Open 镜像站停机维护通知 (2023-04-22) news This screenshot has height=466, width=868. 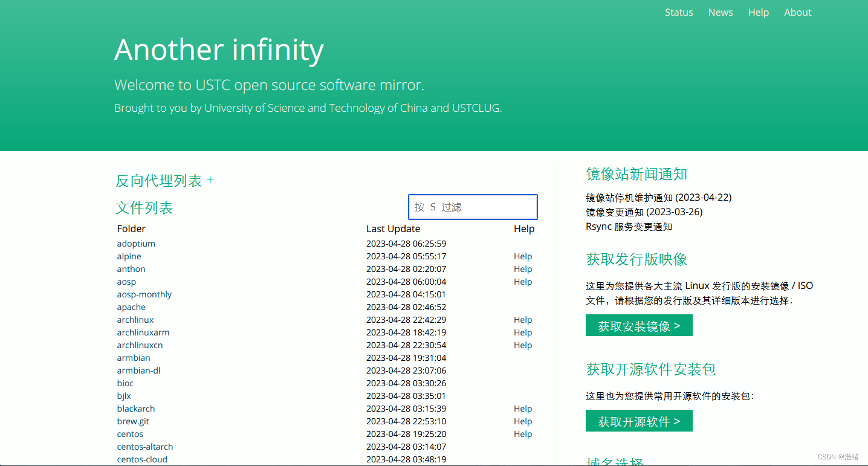coord(659,198)
